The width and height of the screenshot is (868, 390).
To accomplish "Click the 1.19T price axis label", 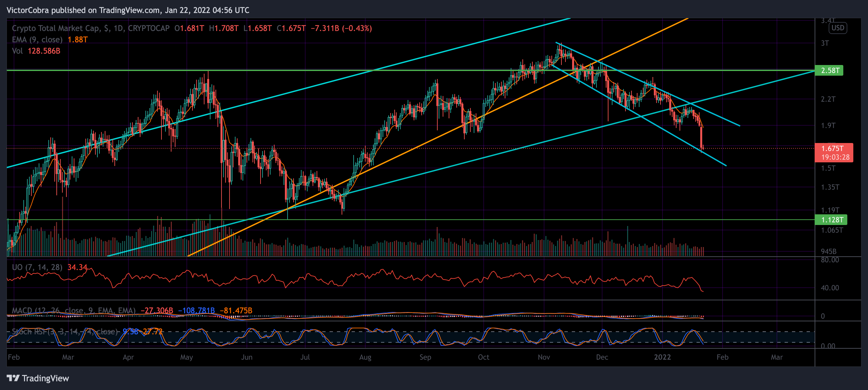I will [830, 210].
